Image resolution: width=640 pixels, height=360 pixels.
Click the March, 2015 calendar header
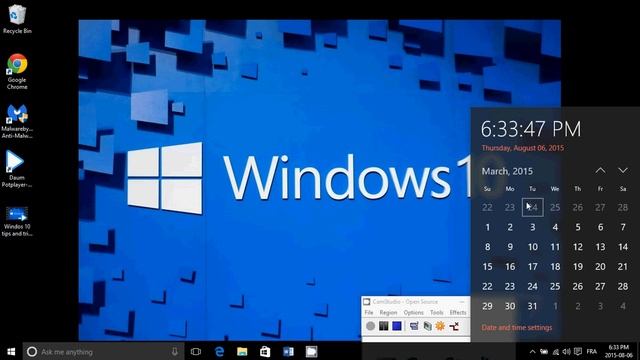pyautogui.click(x=507, y=171)
